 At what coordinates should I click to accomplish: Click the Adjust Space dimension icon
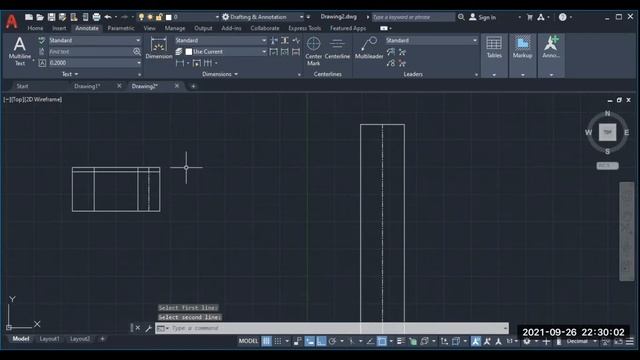285,40
